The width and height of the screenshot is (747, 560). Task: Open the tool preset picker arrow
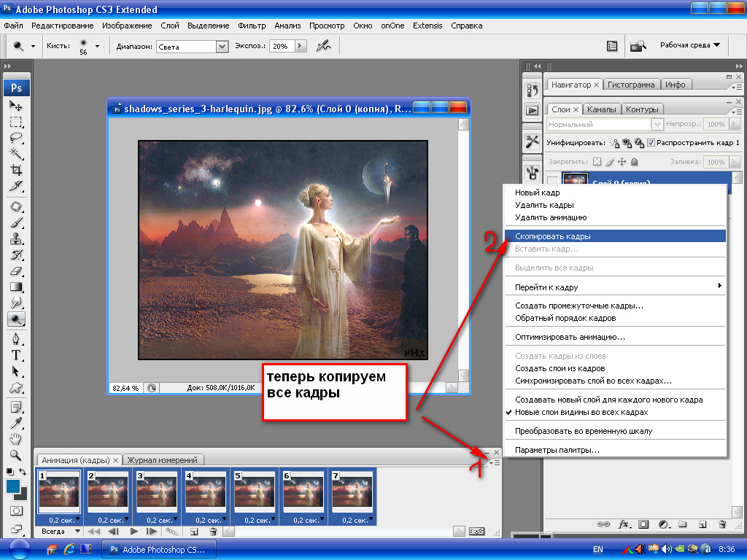[x=33, y=46]
